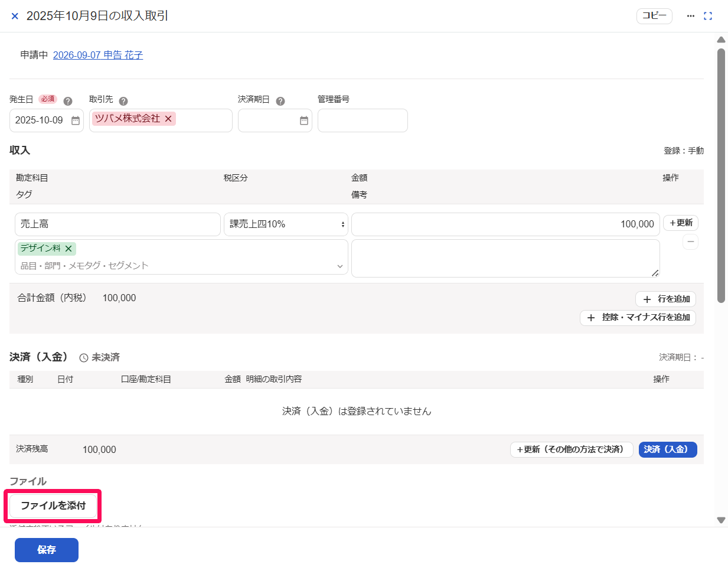
Task: Edit the amount field 100,000
Action: pyautogui.click(x=505, y=224)
